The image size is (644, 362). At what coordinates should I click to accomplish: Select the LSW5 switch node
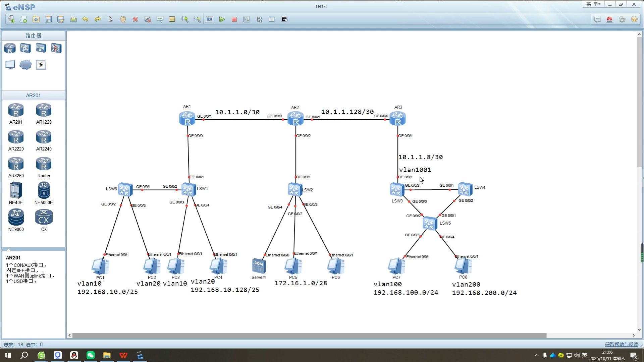430,224
